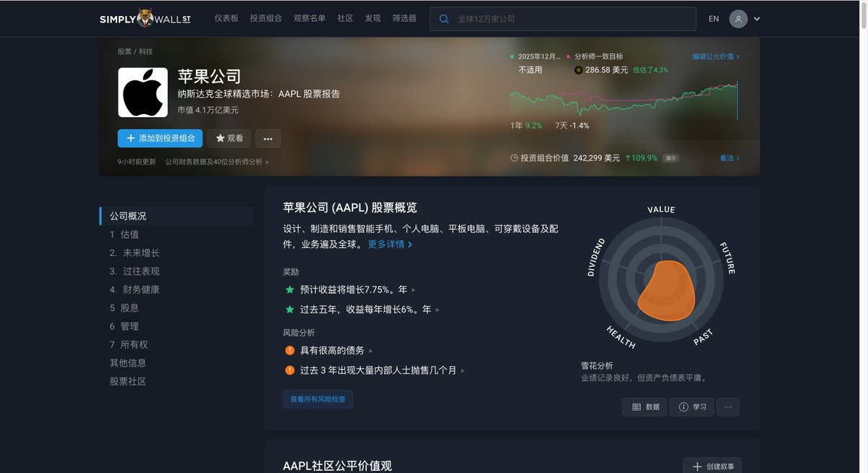Follow 更多详情 link
Screen dimensions: 868x473
[390, 244]
